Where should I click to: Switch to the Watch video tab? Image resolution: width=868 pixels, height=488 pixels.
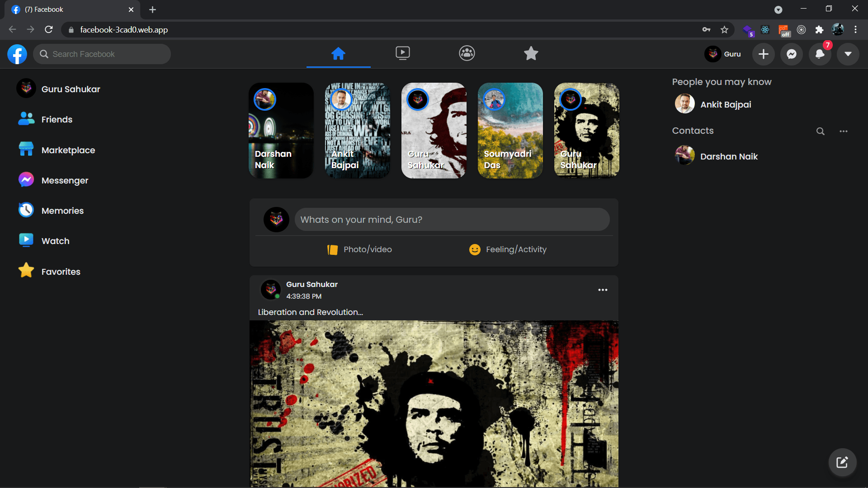tap(402, 53)
